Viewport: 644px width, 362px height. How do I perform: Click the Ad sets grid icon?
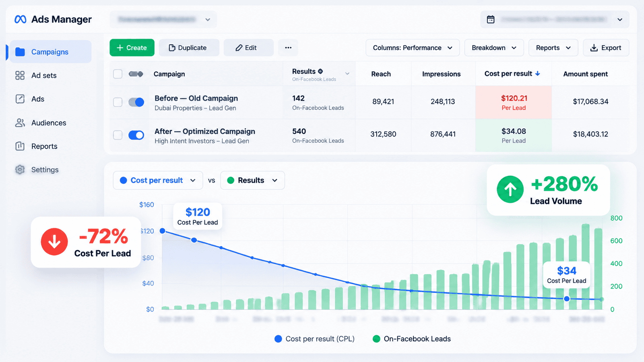20,75
